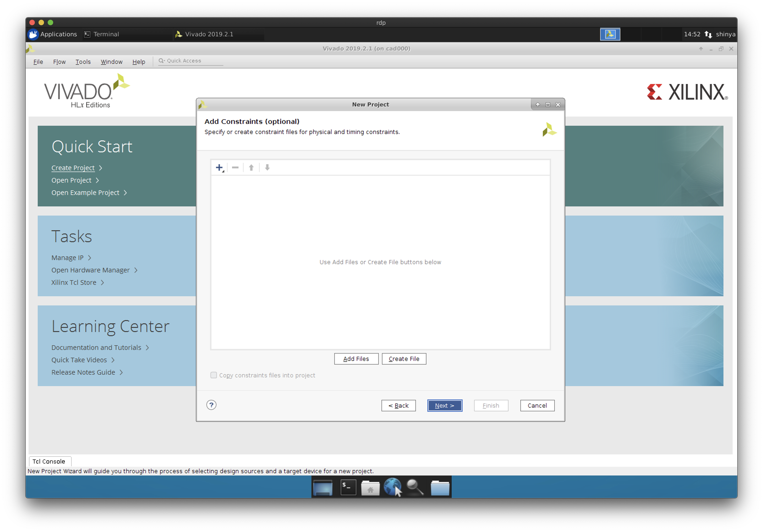Switch to the Tcl Console tab
Image resolution: width=763 pixels, height=532 pixels.
click(x=49, y=461)
